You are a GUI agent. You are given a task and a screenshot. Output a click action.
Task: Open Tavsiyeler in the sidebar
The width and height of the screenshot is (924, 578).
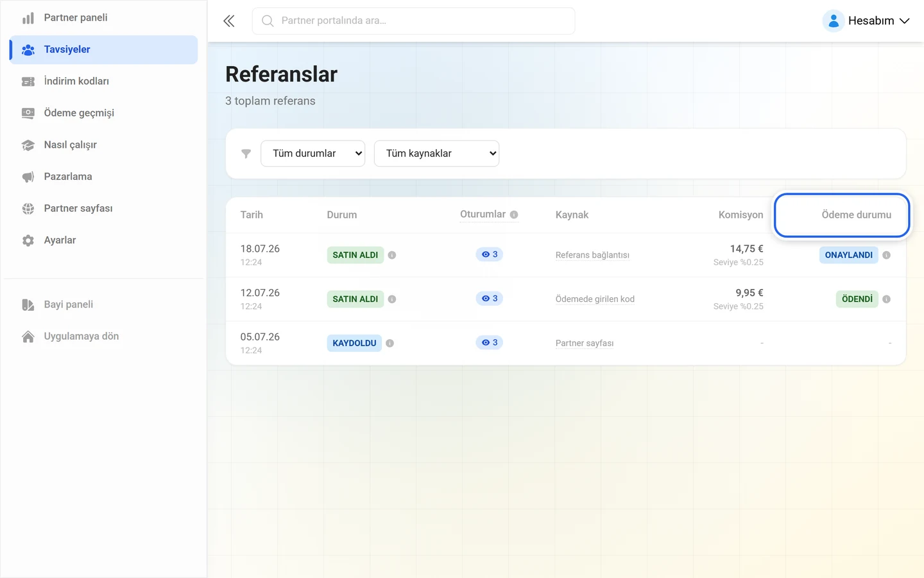pos(104,49)
